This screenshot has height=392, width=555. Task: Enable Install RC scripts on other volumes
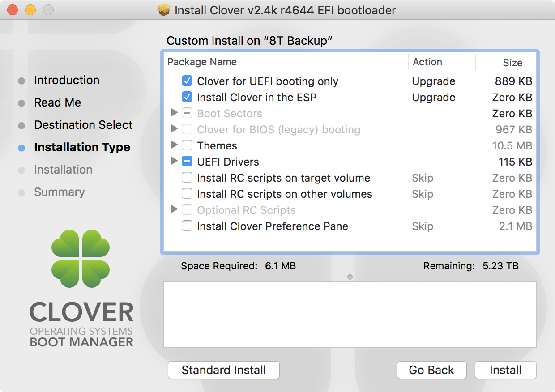click(187, 194)
